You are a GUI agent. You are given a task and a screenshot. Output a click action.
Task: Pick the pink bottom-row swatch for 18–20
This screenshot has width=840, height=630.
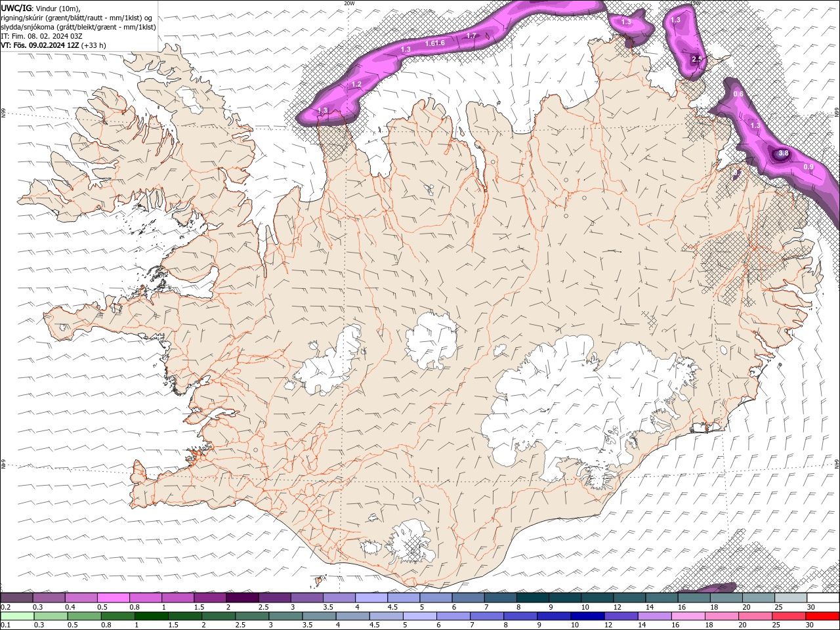coord(723,616)
